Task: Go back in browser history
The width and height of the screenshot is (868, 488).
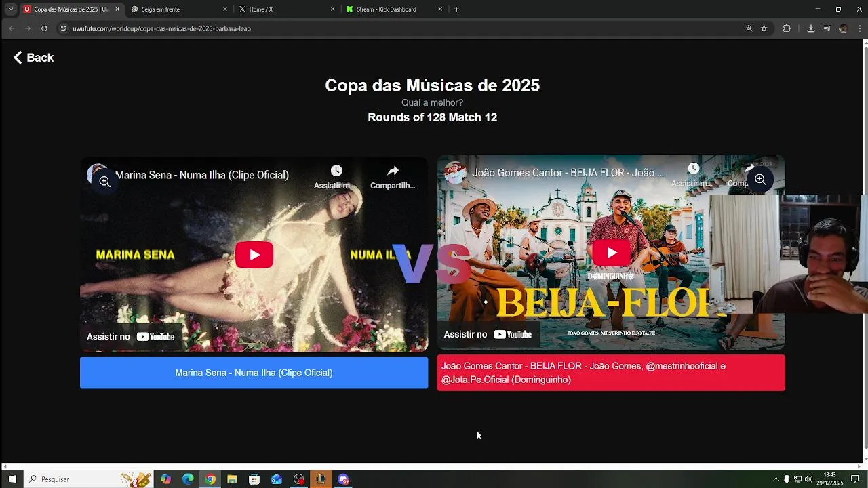Action: (12, 28)
